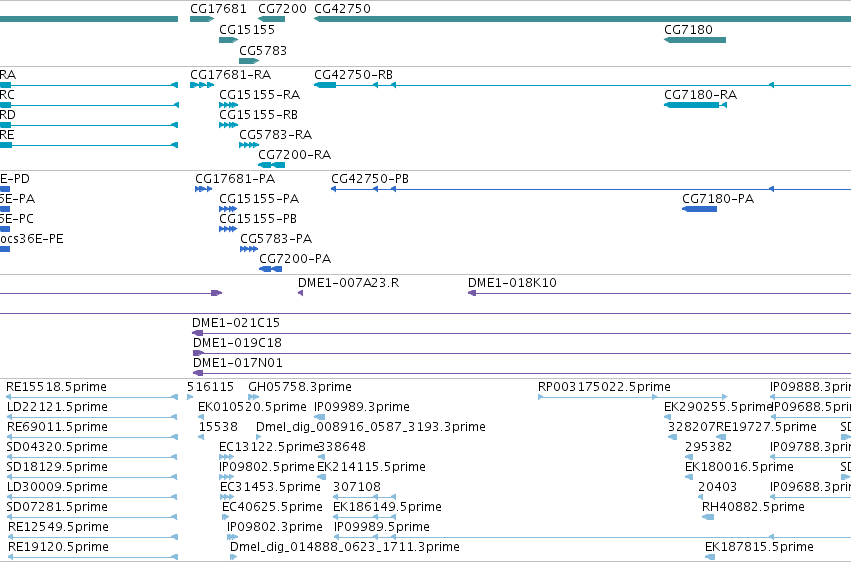
Task: Click protein CG42750-PB label
Action: (370, 178)
